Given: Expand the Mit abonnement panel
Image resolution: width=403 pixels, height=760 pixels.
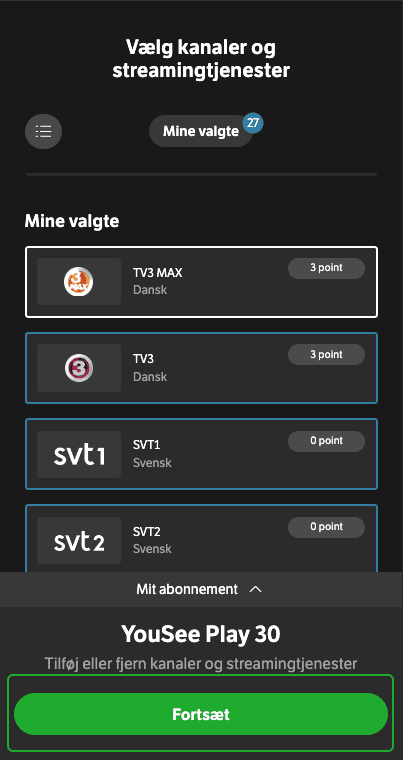Looking at the screenshot, I should [201, 589].
